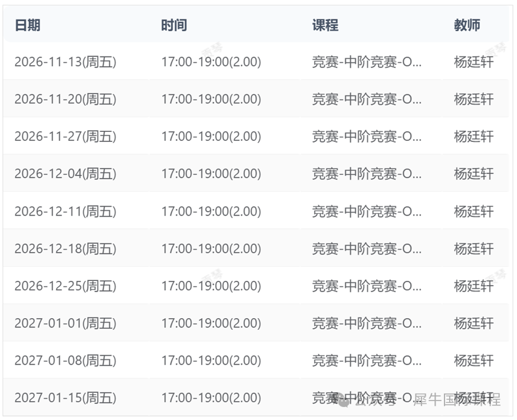Click the 时间 column header

[x=174, y=25]
